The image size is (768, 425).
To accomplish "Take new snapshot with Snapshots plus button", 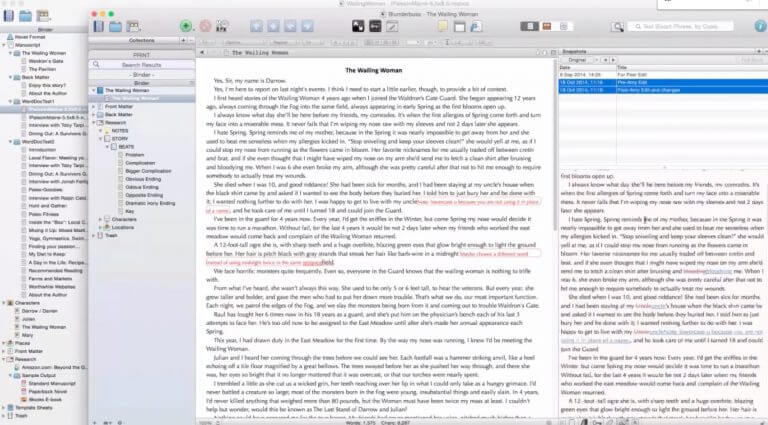I will [x=759, y=51].
